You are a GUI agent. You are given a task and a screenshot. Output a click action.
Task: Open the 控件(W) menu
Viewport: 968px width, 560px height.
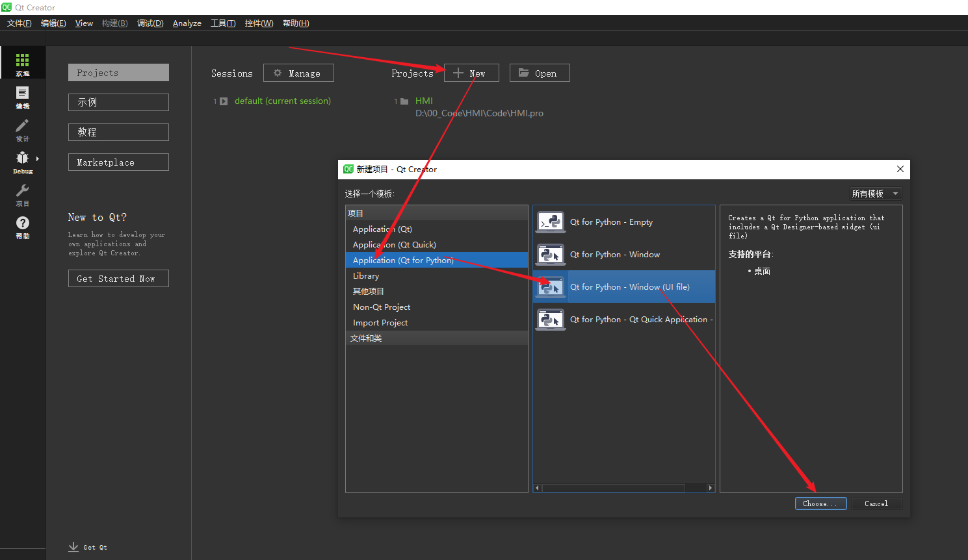[259, 23]
